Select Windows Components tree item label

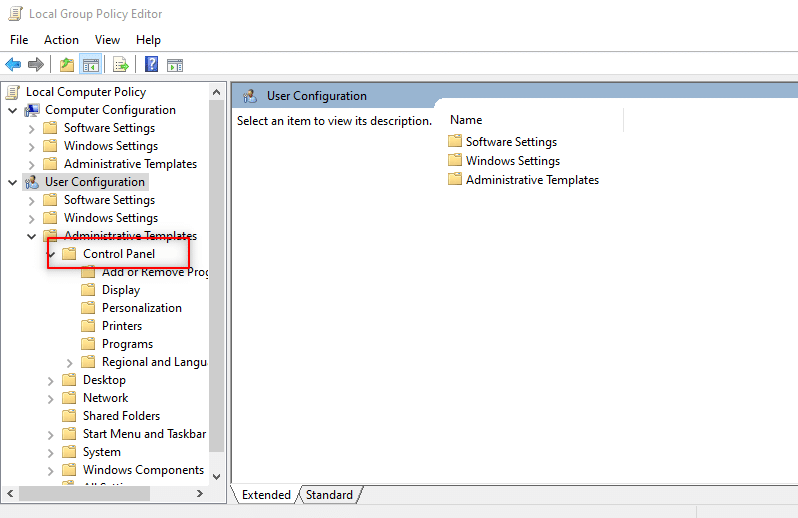point(144,470)
